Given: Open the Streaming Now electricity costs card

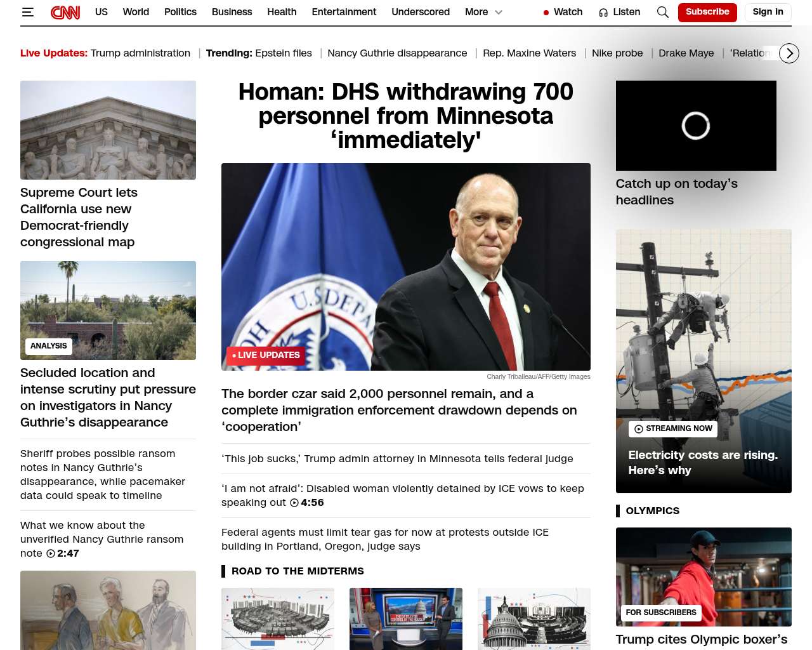Looking at the screenshot, I should 704,361.
